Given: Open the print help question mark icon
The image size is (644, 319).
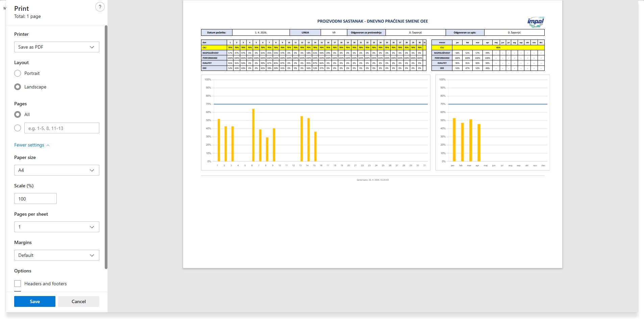Looking at the screenshot, I should coord(100,7).
